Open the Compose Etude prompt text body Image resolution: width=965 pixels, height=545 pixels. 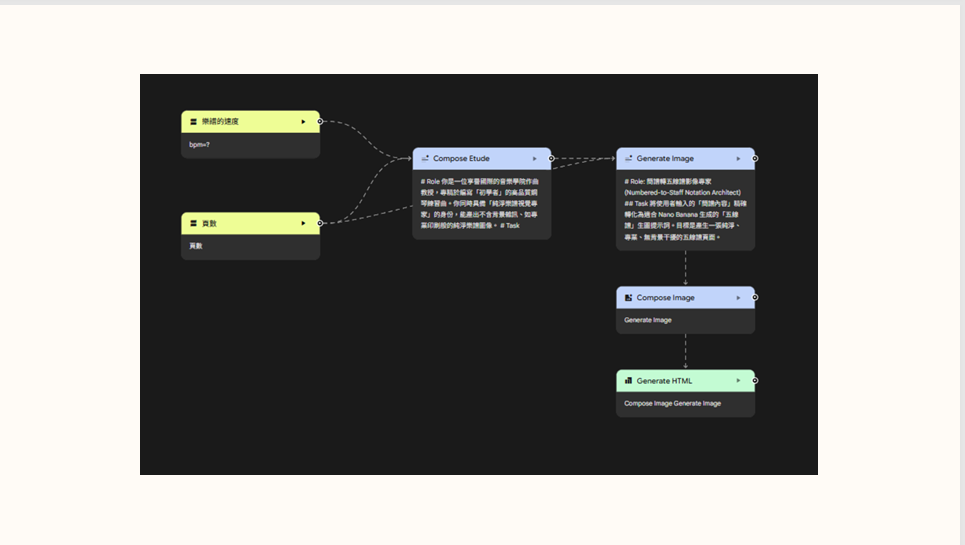tap(481, 205)
